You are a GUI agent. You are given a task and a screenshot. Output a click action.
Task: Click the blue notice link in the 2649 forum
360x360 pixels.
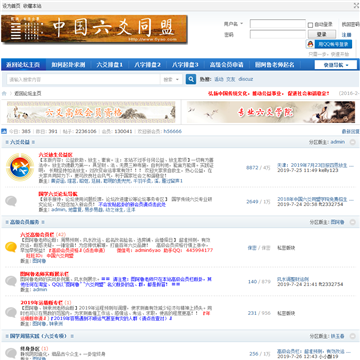(x=132, y=205)
